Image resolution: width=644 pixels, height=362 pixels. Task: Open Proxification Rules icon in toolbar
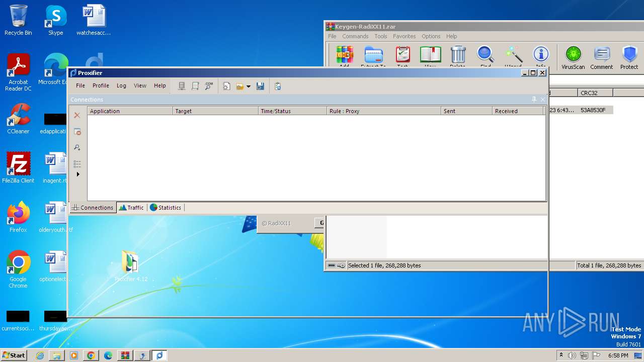coord(195,86)
